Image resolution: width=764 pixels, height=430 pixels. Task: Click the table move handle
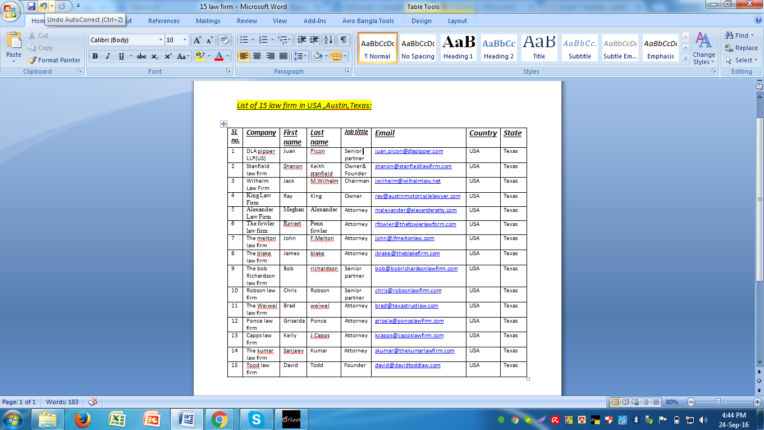coord(224,124)
